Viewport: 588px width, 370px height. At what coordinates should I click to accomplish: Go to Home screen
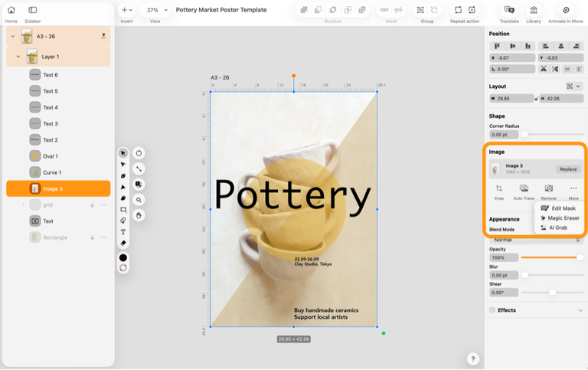click(11, 11)
